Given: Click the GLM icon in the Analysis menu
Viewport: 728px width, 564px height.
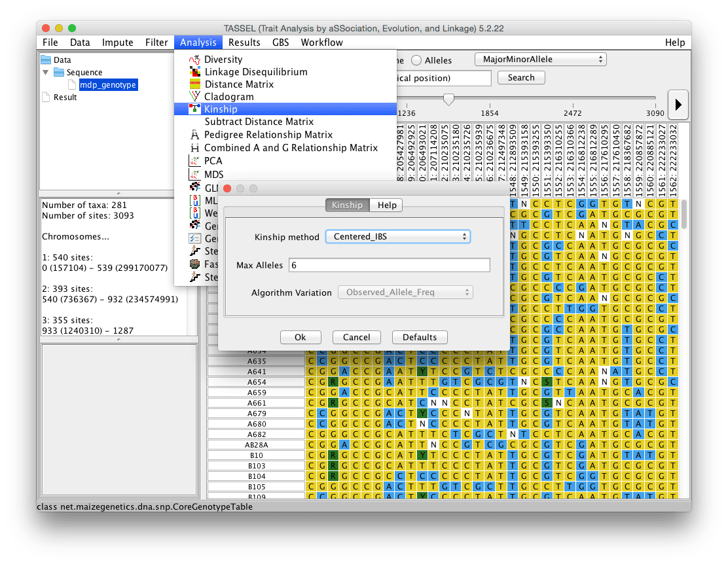Looking at the screenshot, I should [x=195, y=188].
